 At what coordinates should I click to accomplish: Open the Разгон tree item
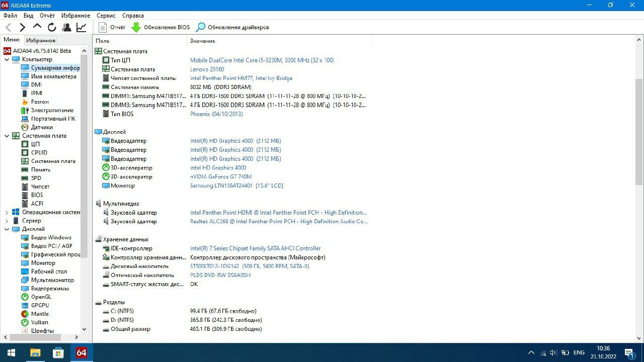[35, 102]
